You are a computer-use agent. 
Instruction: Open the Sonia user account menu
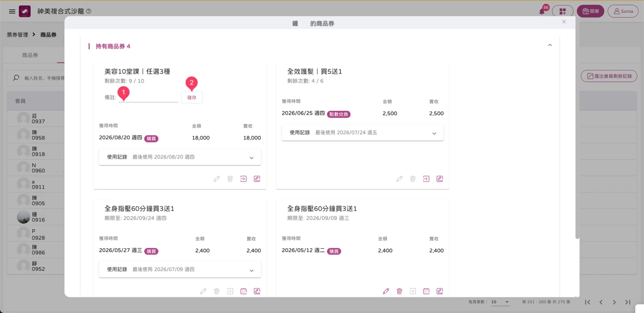[623, 11]
